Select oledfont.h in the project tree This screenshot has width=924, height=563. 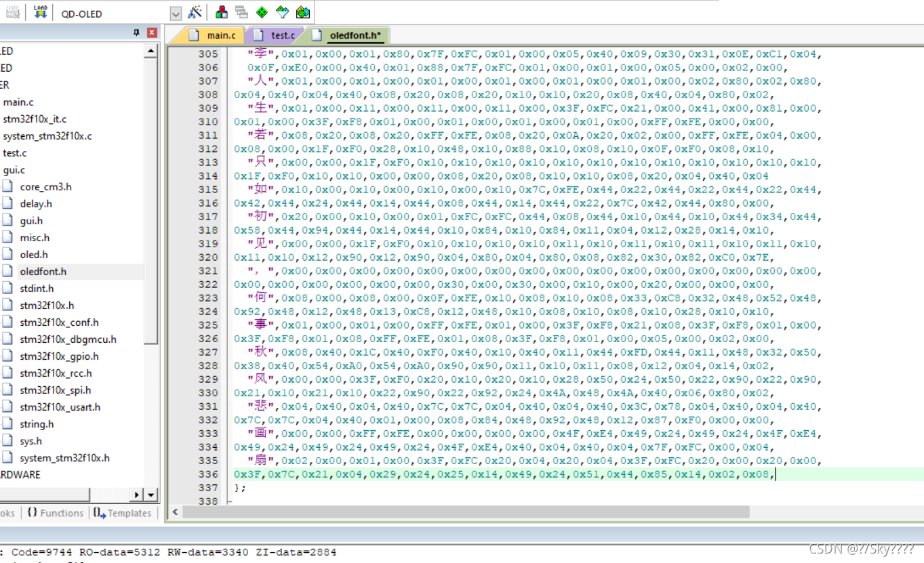click(43, 271)
